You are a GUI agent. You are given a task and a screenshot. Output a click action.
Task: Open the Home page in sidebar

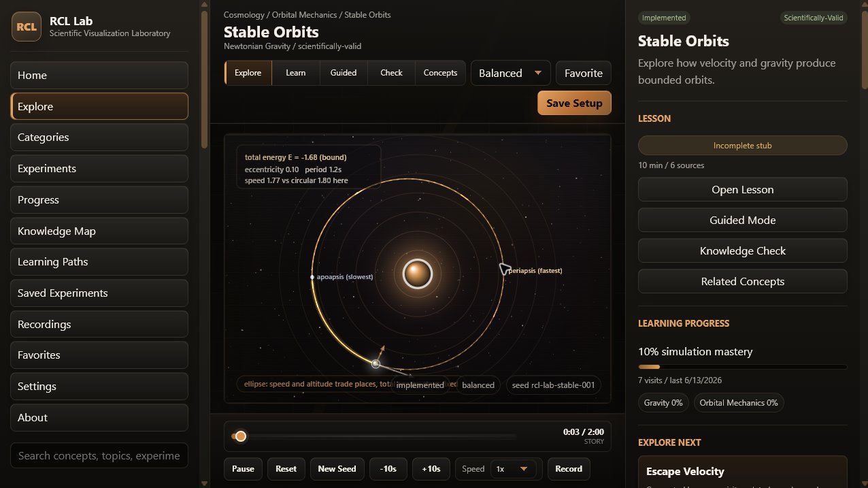pos(99,75)
